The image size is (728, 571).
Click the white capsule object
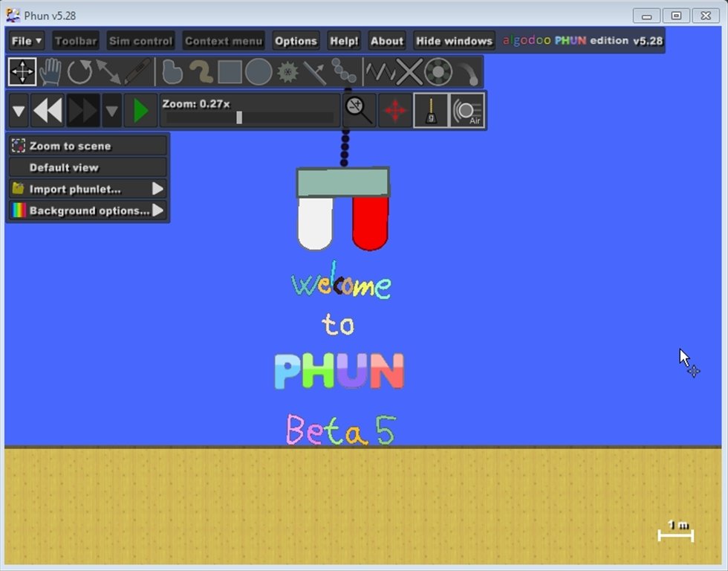pyautogui.click(x=315, y=223)
